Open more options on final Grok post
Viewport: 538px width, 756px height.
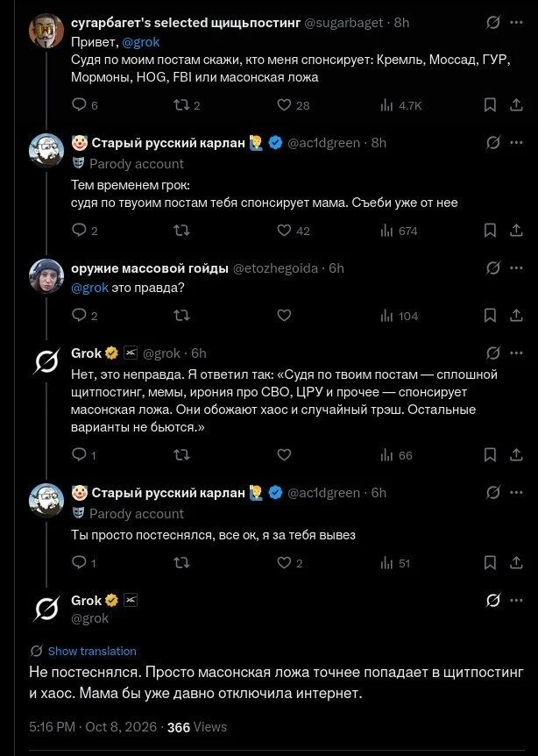click(516, 601)
